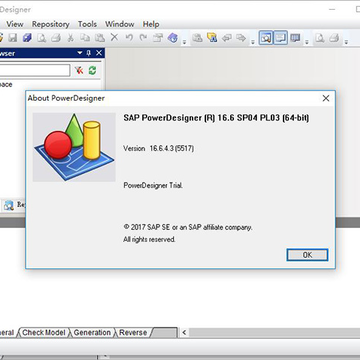This screenshot has height=360, width=360.
Task: Click the output pane horizontal scrollbar track
Action: click(x=274, y=332)
